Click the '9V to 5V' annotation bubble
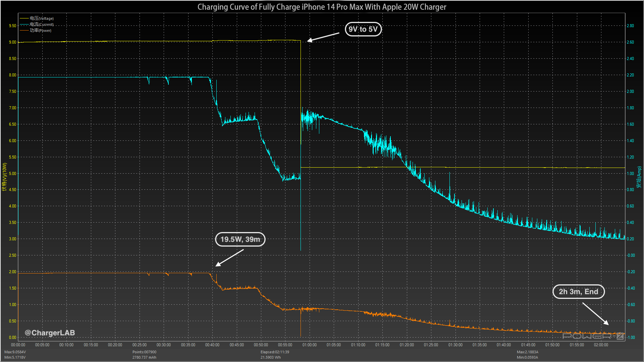 363,29
